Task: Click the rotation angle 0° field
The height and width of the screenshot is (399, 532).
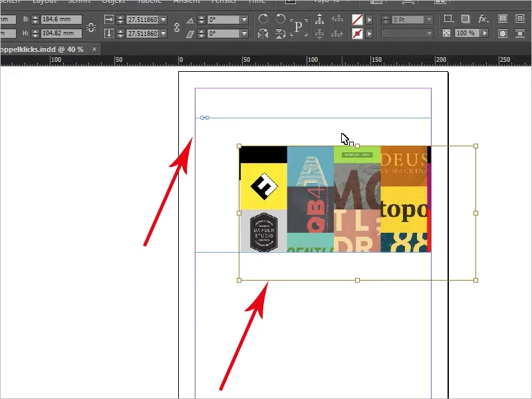Action: 224,20
